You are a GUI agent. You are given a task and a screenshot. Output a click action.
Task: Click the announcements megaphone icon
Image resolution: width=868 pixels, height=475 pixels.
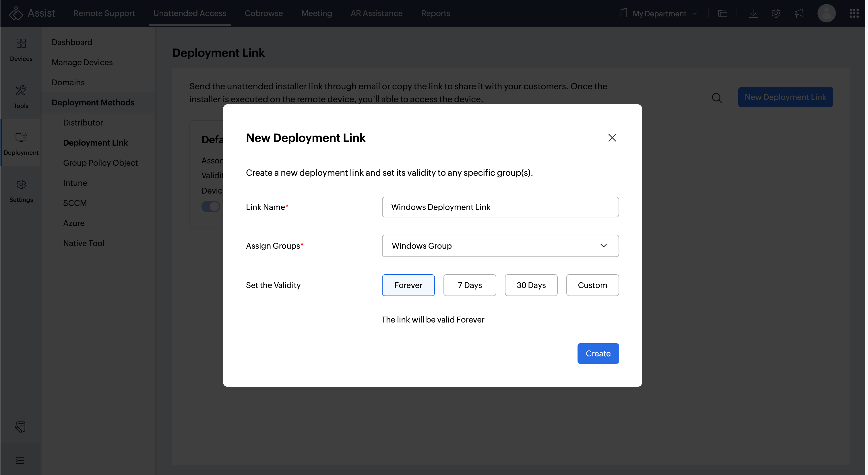[x=799, y=13]
